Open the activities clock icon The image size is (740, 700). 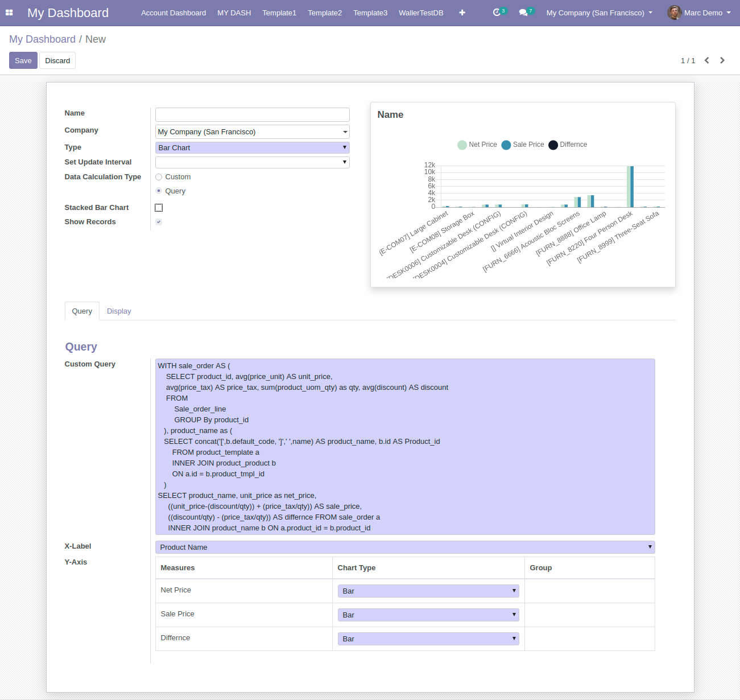[x=497, y=13]
